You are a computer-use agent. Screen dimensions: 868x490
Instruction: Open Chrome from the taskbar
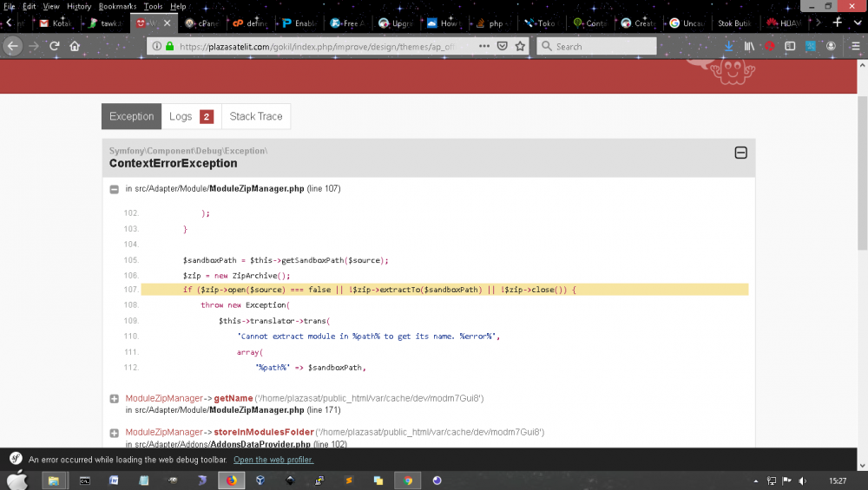pyautogui.click(x=407, y=480)
